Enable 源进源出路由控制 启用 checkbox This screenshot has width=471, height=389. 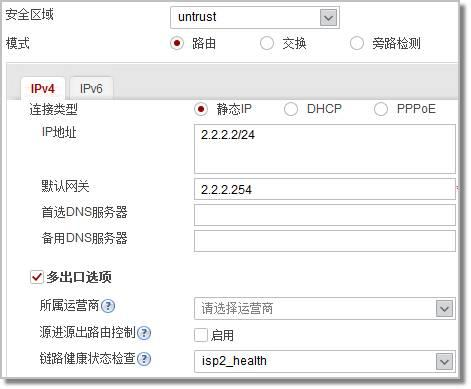pyautogui.click(x=201, y=335)
